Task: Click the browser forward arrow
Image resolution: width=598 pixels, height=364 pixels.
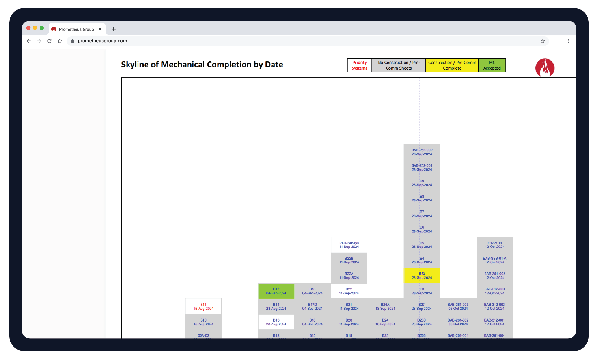Action: pos(39,41)
